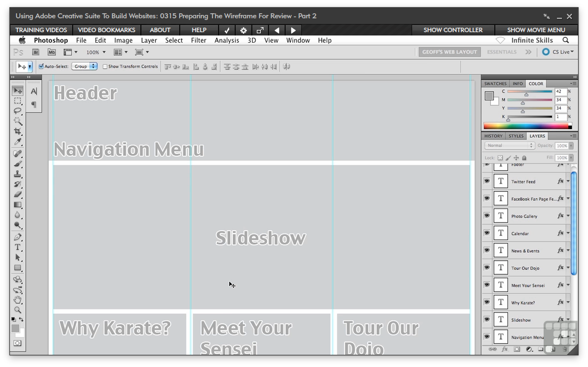Open the Arrange Documents dropdown

[121, 52]
